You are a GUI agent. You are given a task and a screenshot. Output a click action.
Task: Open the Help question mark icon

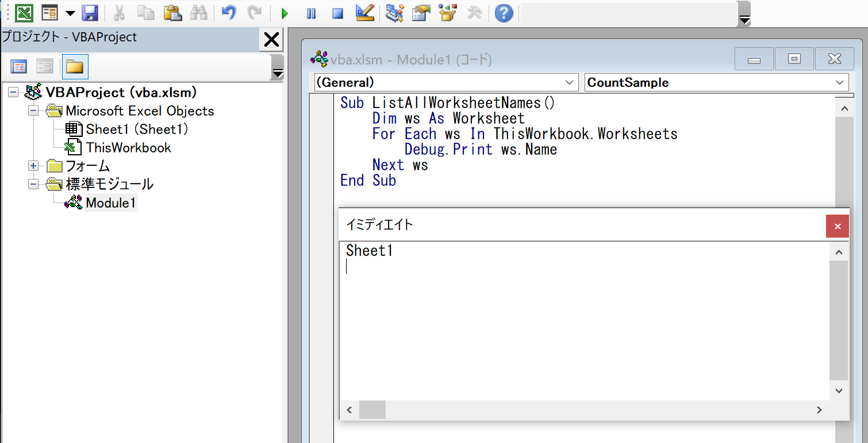pyautogui.click(x=504, y=13)
